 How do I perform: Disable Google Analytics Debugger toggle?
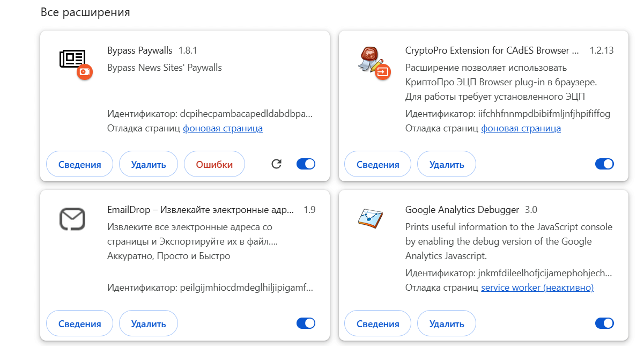604,323
